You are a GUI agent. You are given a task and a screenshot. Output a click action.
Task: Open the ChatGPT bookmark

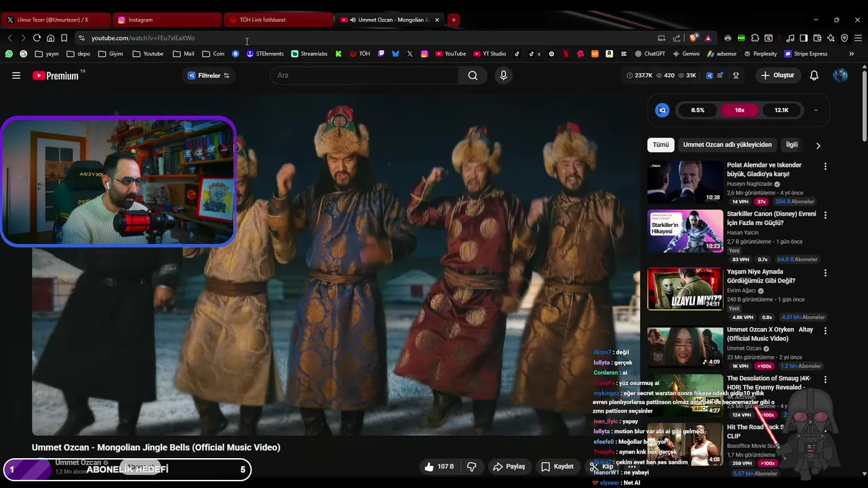[x=650, y=54]
